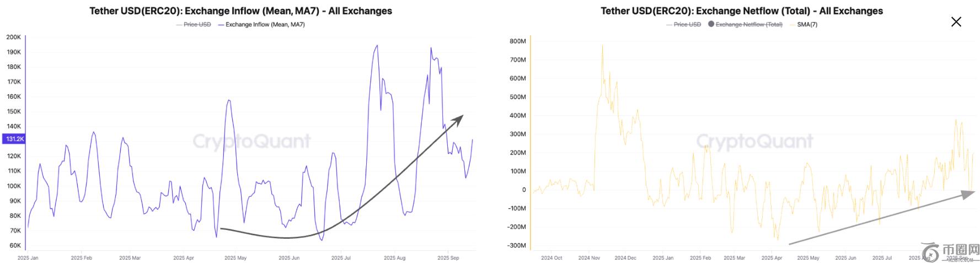Click the dark trend arrowhead on Inflow chart

(x=457, y=120)
